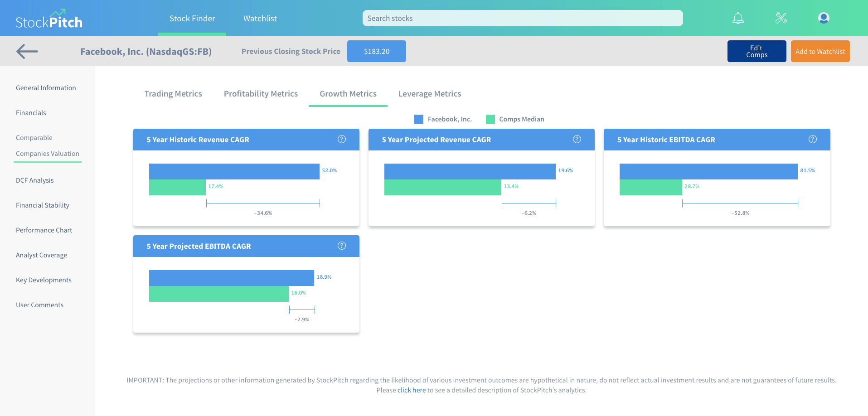Open the tools settings icon
The image size is (868, 416).
[781, 18]
